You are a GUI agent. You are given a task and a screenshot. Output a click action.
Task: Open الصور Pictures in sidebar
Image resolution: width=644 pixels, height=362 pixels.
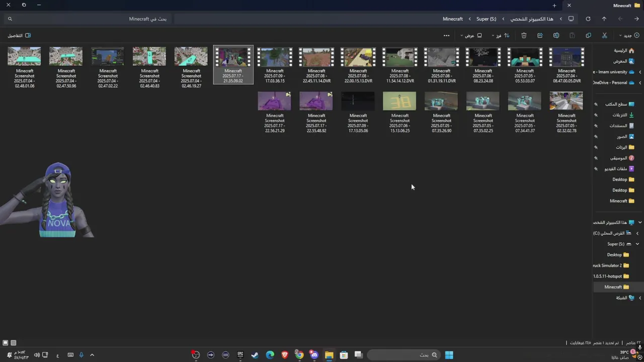pos(625,136)
